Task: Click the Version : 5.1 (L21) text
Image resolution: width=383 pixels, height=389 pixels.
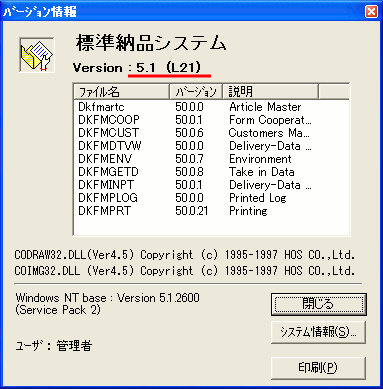Action: [137, 68]
